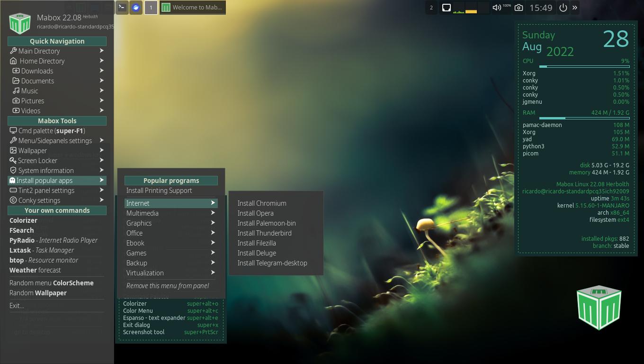Viewport: 644px width, 364px height.
Task: Choose Install Opera
Action: click(x=276, y=213)
